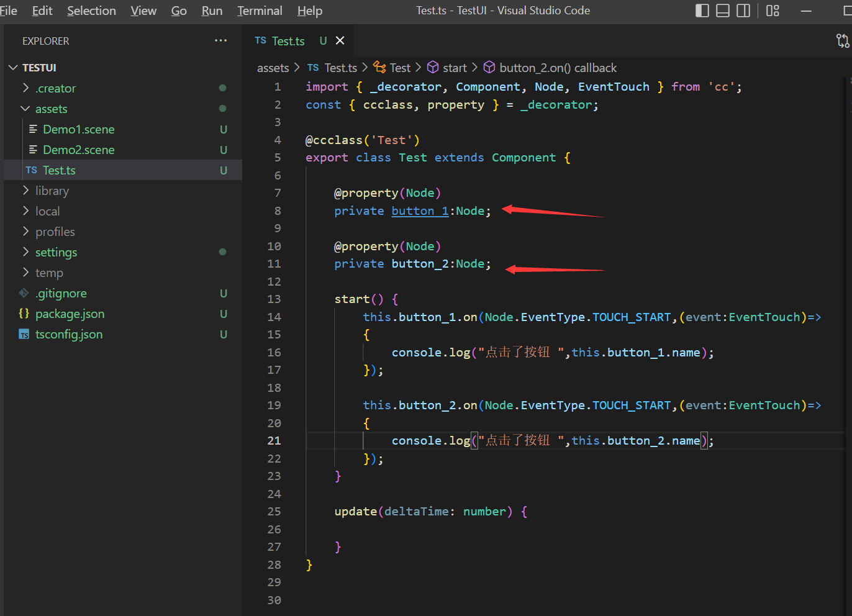Click the button_1 underlined identifier
Screen dimensions: 852x616
pos(420,211)
